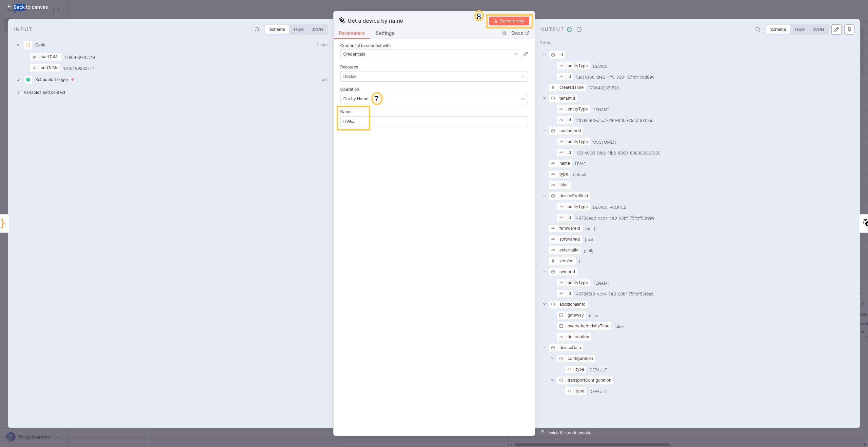Image resolution: width=868 pixels, height=447 pixels.
Task: Expand Variables and context section
Action: 19,93
